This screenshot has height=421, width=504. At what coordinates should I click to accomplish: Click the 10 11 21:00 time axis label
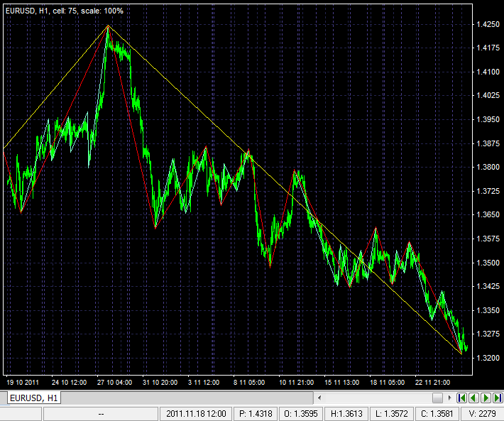(x=296, y=383)
